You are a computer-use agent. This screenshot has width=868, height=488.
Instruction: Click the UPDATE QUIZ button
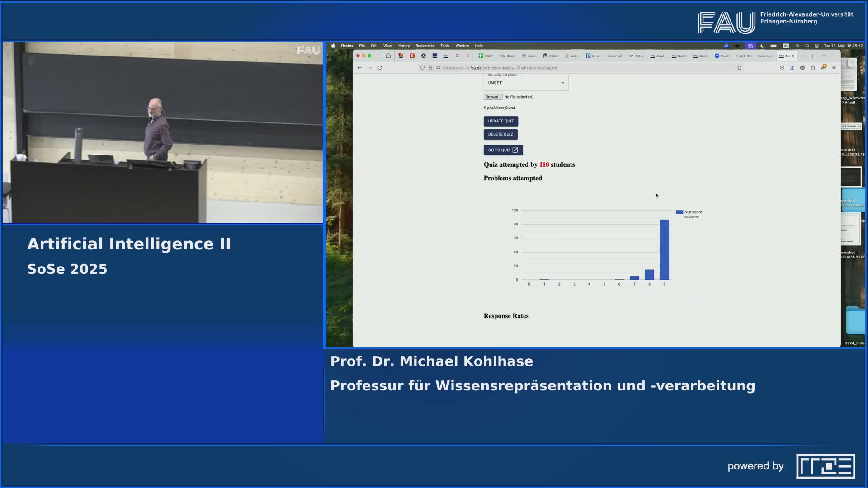pyautogui.click(x=500, y=121)
